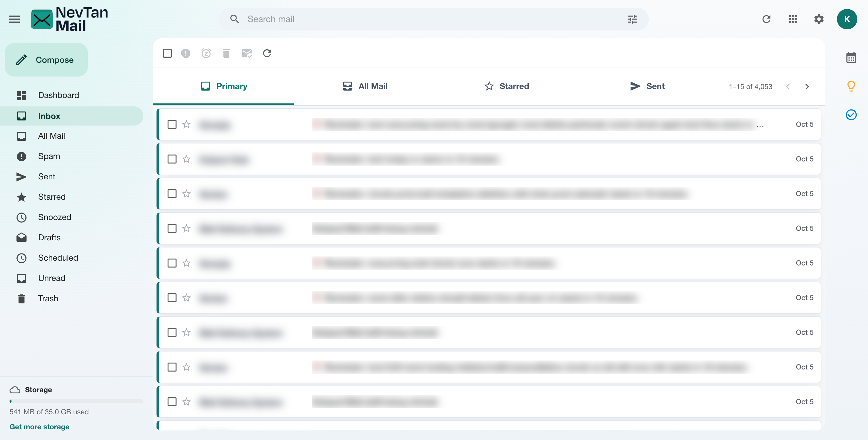Star the first email row
The height and width of the screenshot is (440, 868).
186,124
